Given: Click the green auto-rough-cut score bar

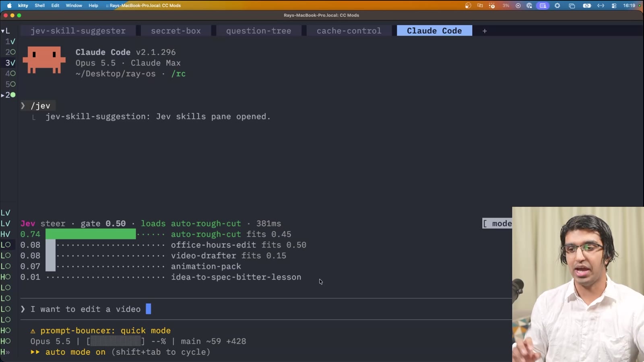Looking at the screenshot, I should (91, 234).
